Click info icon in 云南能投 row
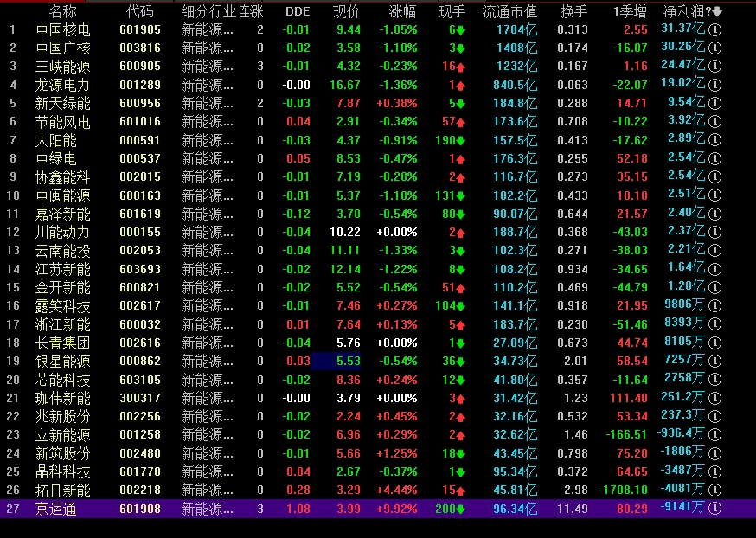 click(715, 251)
